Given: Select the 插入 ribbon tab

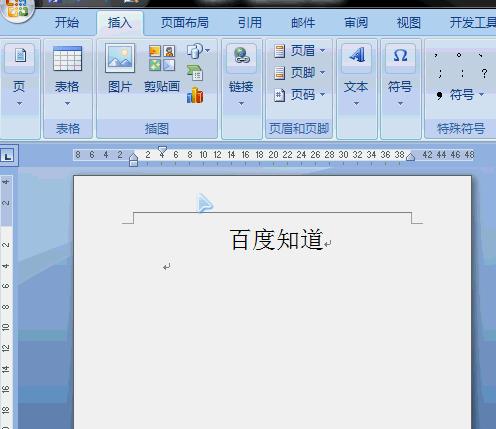Looking at the screenshot, I should [x=120, y=23].
